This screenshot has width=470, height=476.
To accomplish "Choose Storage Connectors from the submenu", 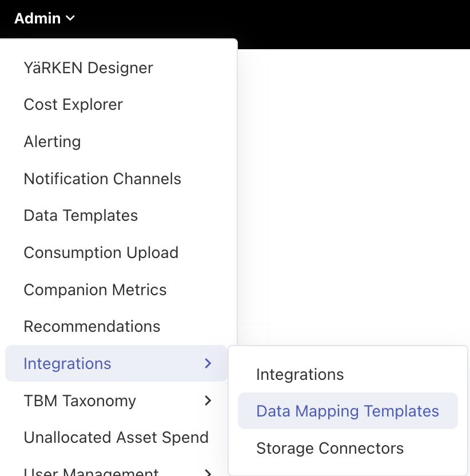I will 330,449.
